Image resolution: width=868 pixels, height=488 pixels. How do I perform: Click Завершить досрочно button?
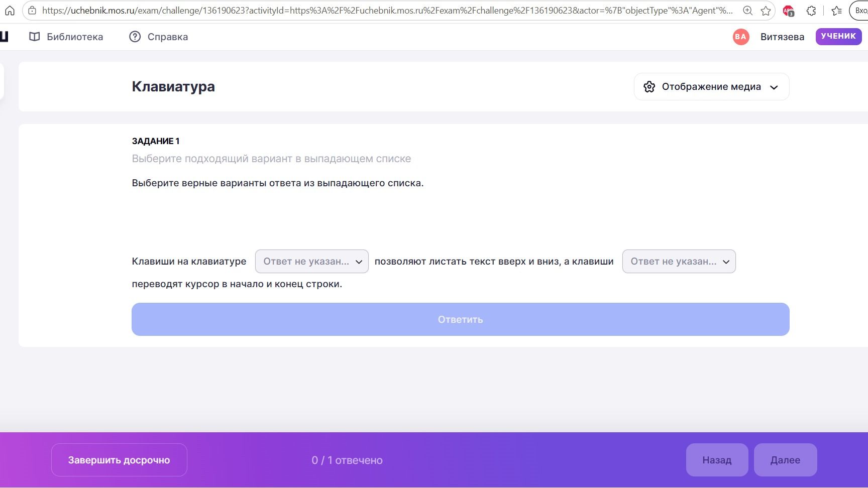pos(119,460)
